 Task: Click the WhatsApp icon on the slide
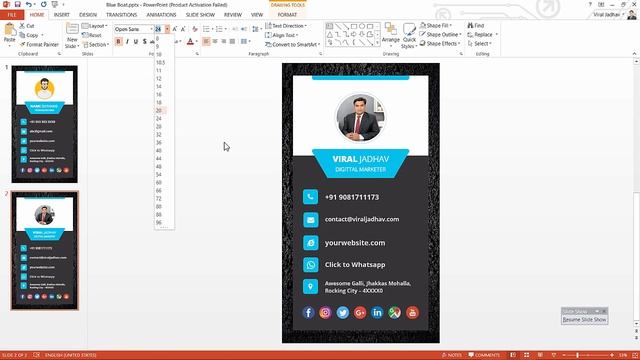click(310, 265)
